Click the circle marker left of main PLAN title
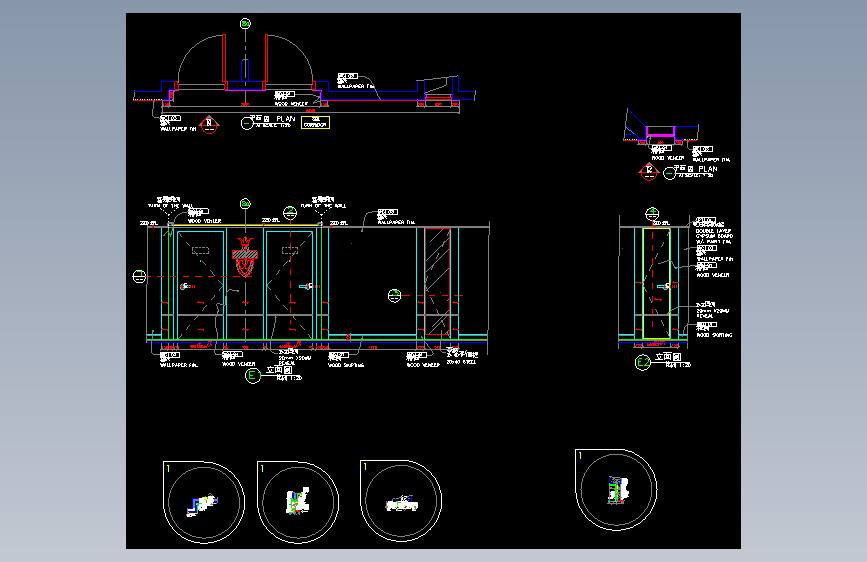This screenshot has width=867, height=562. point(247,123)
